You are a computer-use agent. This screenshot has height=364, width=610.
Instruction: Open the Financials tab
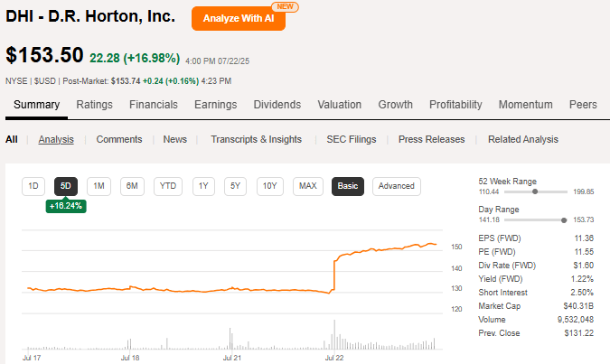tap(154, 105)
